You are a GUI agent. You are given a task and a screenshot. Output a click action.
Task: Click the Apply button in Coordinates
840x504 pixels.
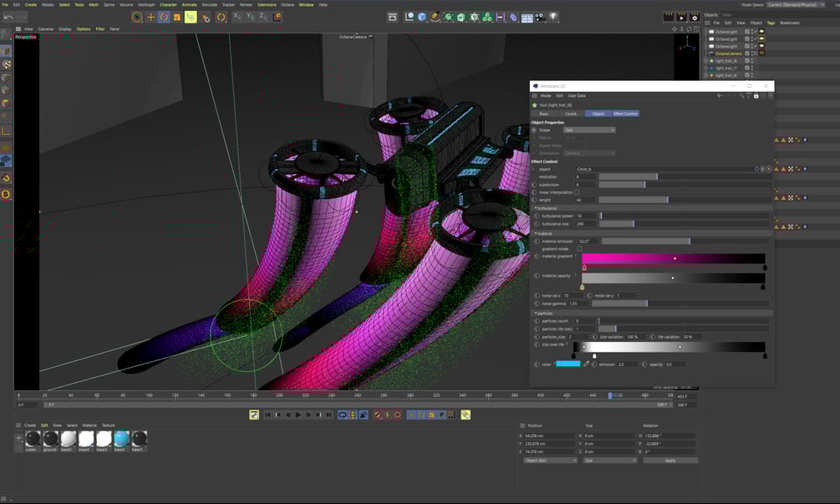[670, 461]
